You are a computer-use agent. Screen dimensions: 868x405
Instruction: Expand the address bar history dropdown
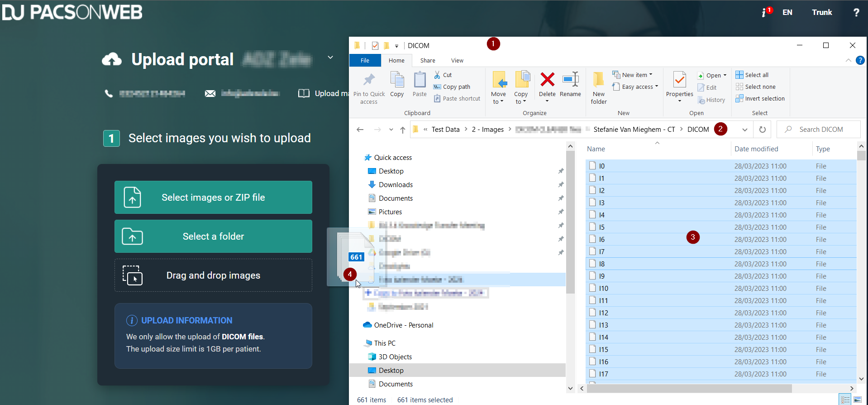[x=744, y=130]
